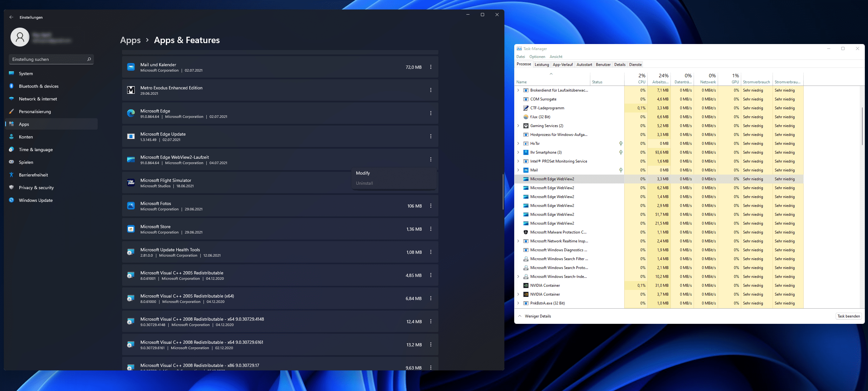Open the Optionen menu in Task-Manager
The width and height of the screenshot is (868, 391).
pos(537,57)
